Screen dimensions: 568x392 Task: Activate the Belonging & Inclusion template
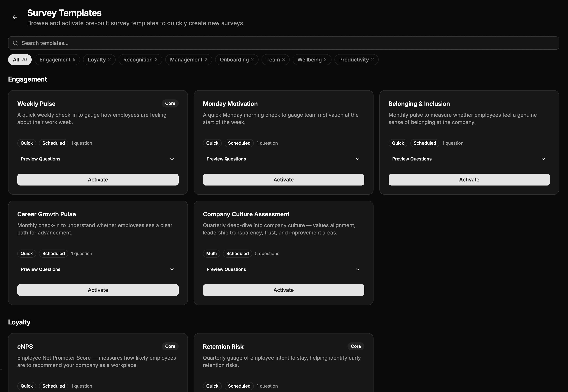(469, 180)
